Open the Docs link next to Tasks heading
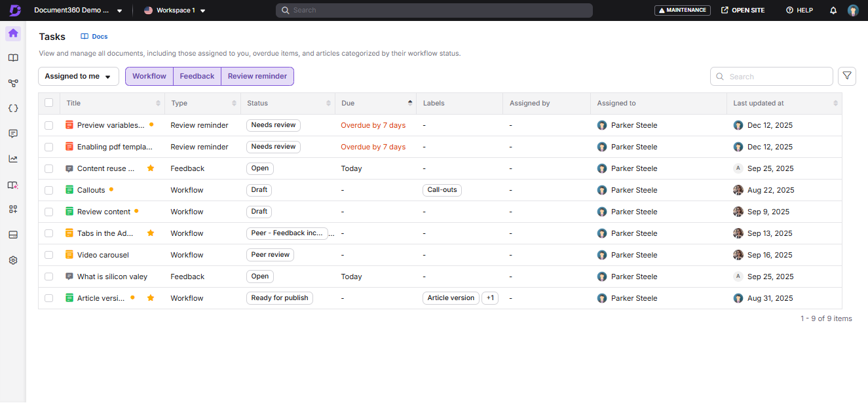 (94, 36)
